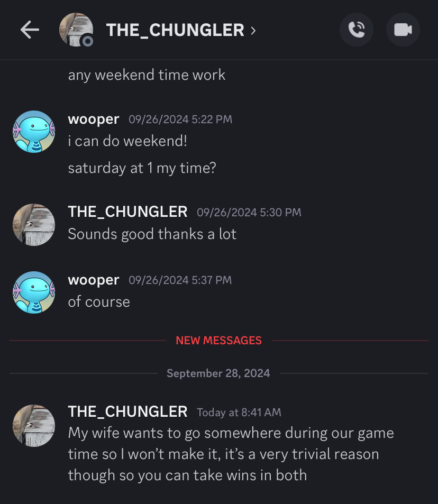
Task: Start a video call
Action: (403, 30)
